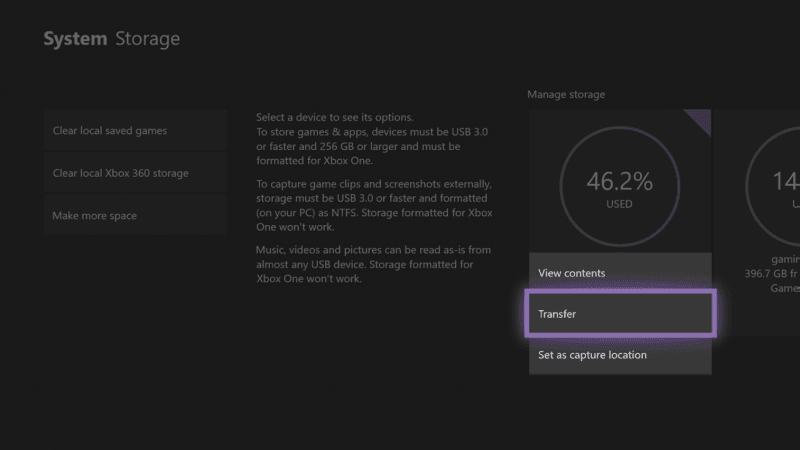
Task: Click the 'Music, videos and pictures' paragraph
Action: [x=373, y=264]
